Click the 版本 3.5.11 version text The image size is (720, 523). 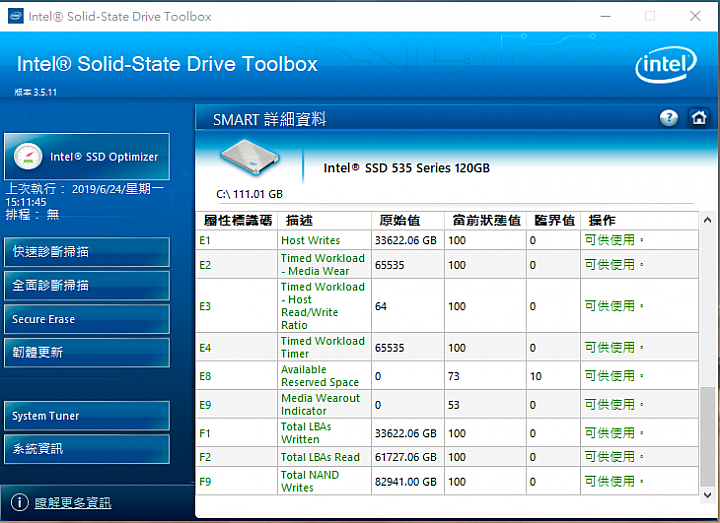(x=35, y=92)
